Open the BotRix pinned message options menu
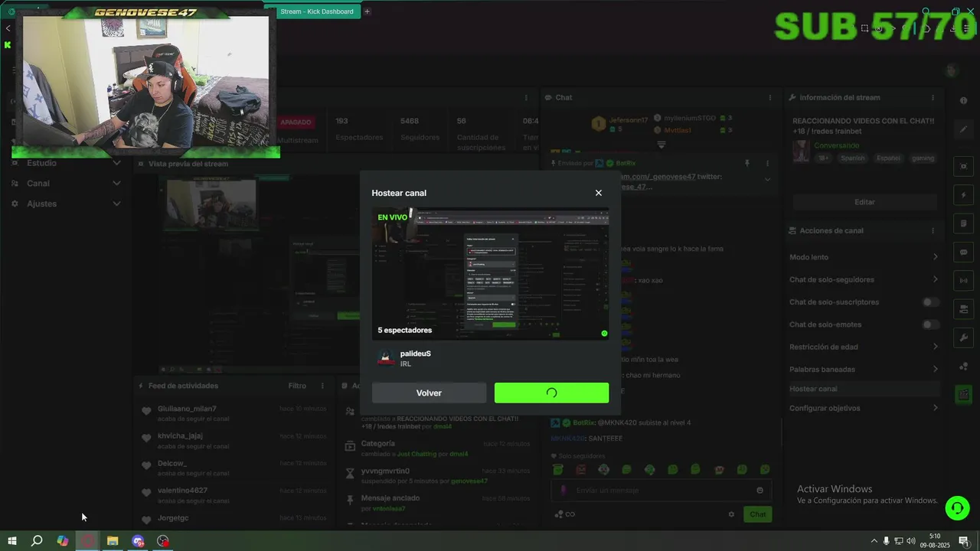 pyautogui.click(x=767, y=163)
